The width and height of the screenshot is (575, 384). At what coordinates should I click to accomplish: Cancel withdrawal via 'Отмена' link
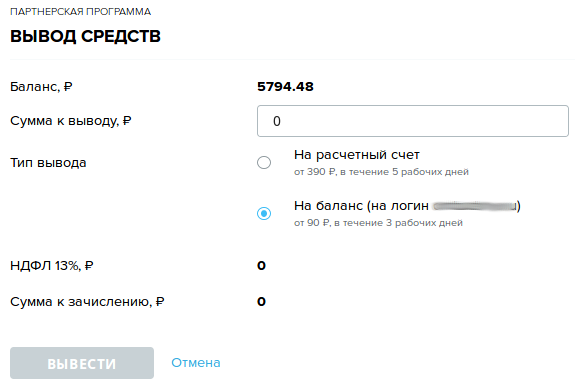click(x=196, y=363)
